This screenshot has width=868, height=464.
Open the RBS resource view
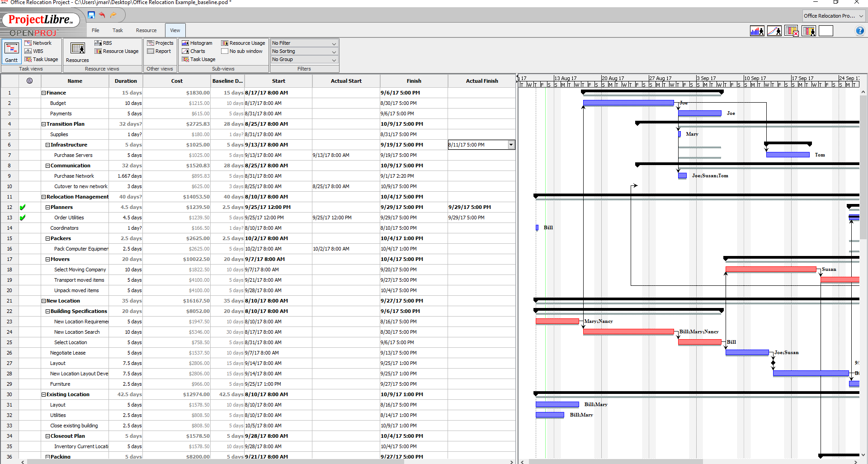tap(103, 43)
